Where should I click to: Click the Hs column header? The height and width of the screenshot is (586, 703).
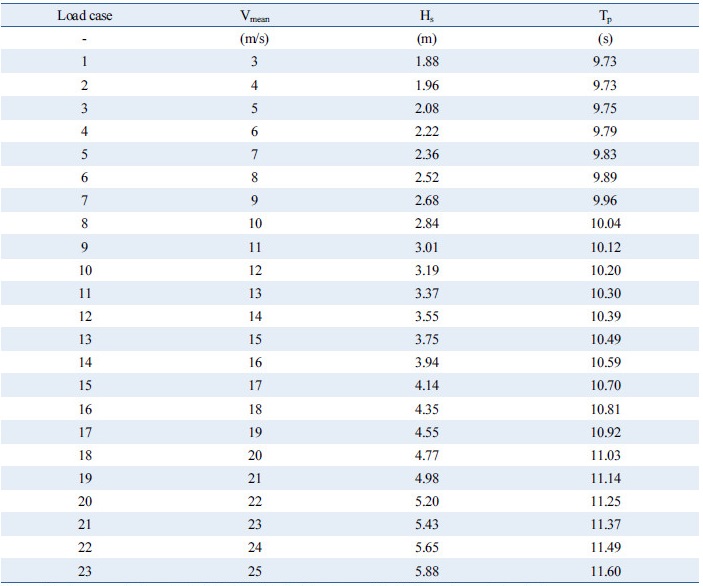pos(428,16)
